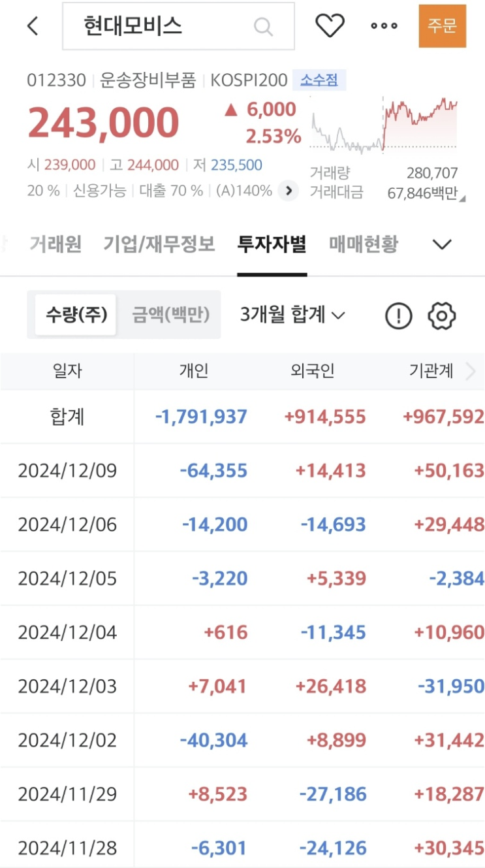The width and height of the screenshot is (485, 868).
Task: Open the intraday price mini chart
Action: tap(384, 124)
